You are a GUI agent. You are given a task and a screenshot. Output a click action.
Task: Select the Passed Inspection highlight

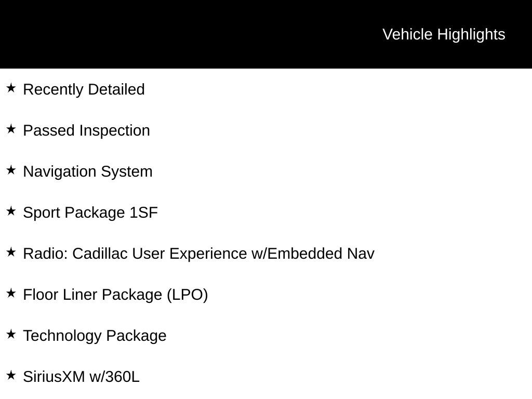[86, 130]
